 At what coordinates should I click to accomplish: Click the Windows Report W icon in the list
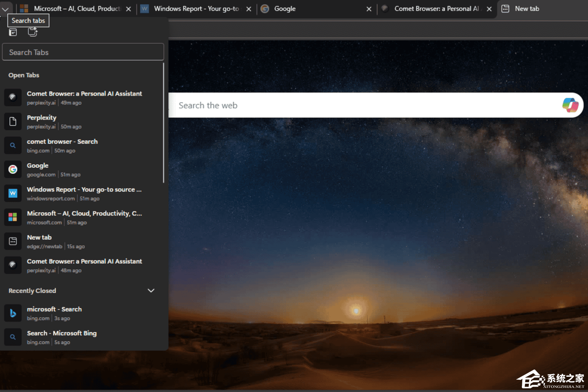(13, 193)
